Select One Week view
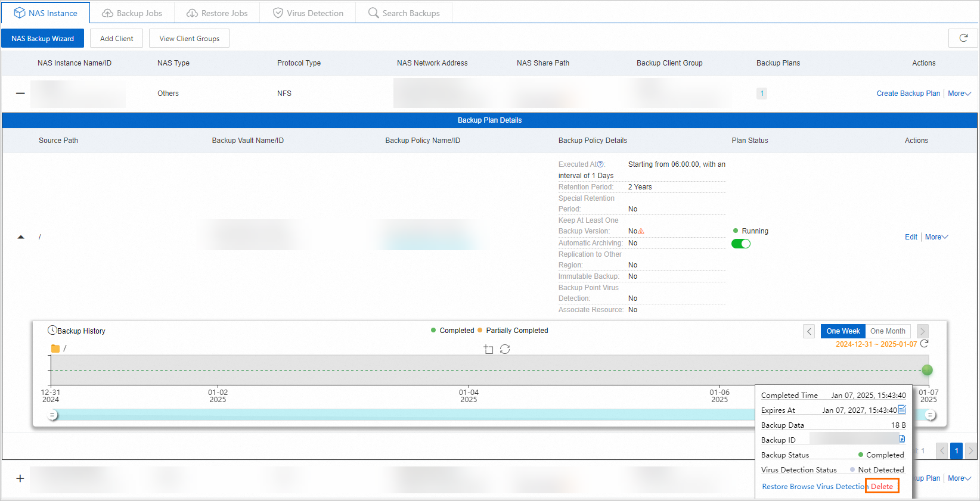 pos(843,331)
